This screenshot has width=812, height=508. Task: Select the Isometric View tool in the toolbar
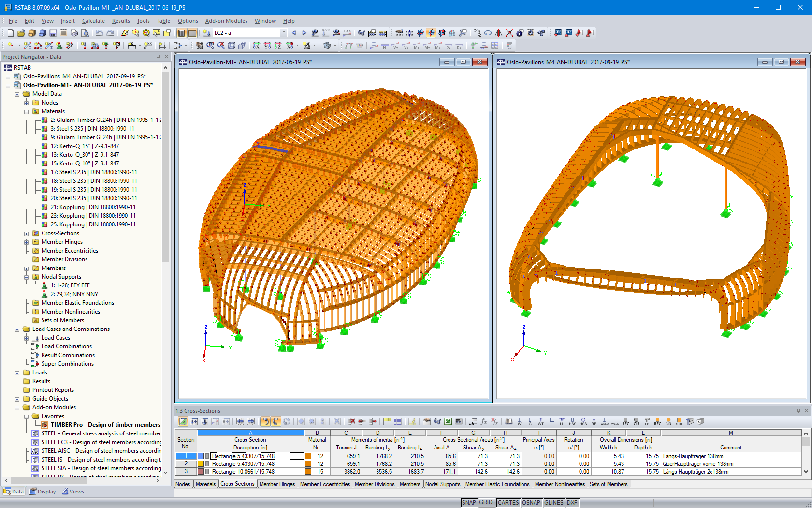coord(231,45)
